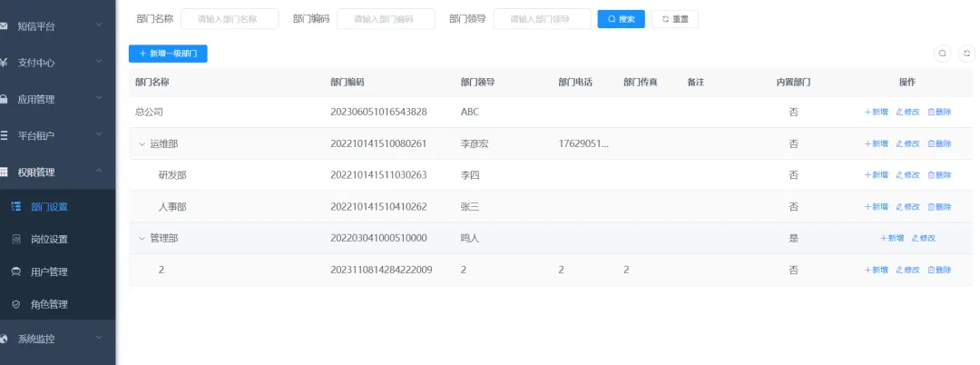Click the leader name 李彦宏
Image resolution: width=980 pixels, height=365 pixels.
tap(475, 143)
